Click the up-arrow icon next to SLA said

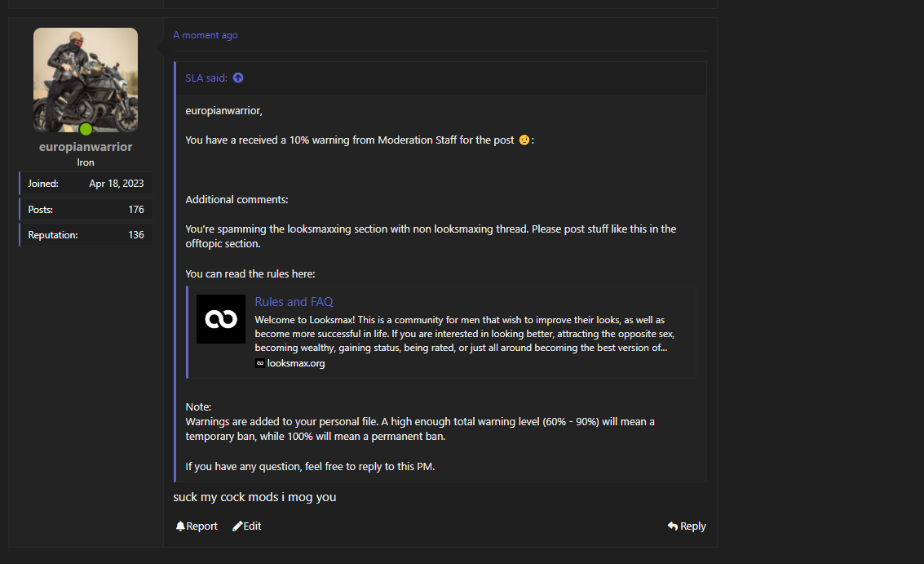(238, 78)
